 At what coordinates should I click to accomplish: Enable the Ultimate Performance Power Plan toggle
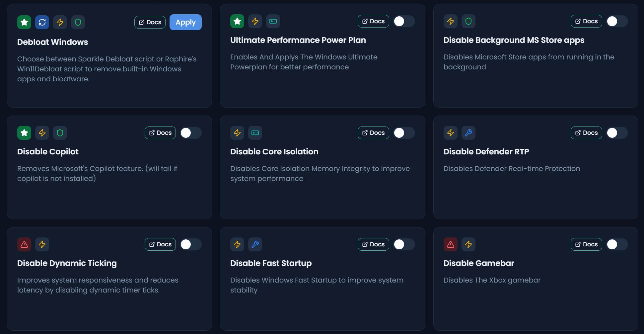click(x=404, y=21)
